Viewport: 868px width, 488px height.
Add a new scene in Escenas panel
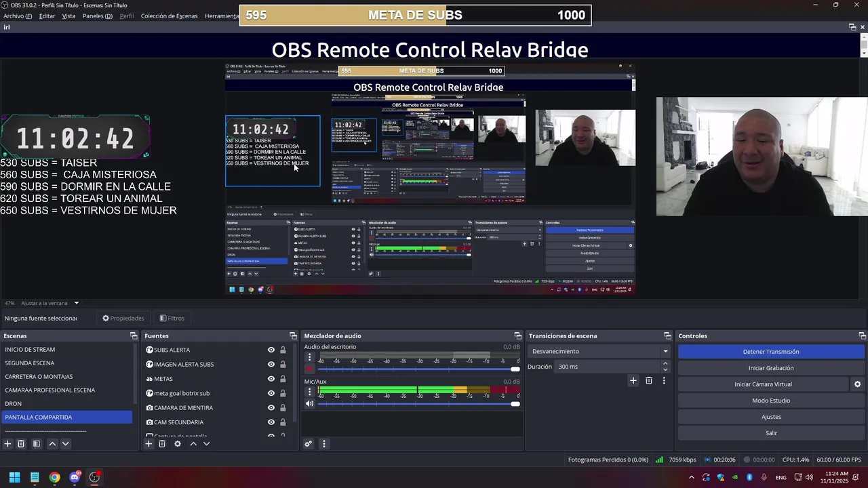[x=7, y=444]
